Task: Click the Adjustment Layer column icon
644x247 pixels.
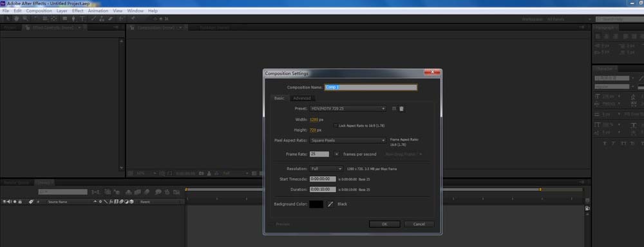Action: coord(126,202)
